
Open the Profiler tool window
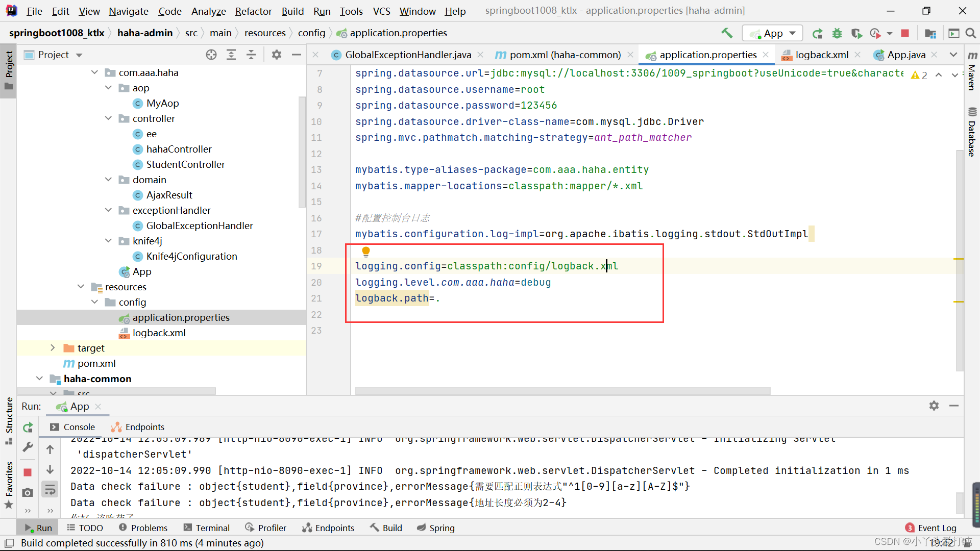265,528
